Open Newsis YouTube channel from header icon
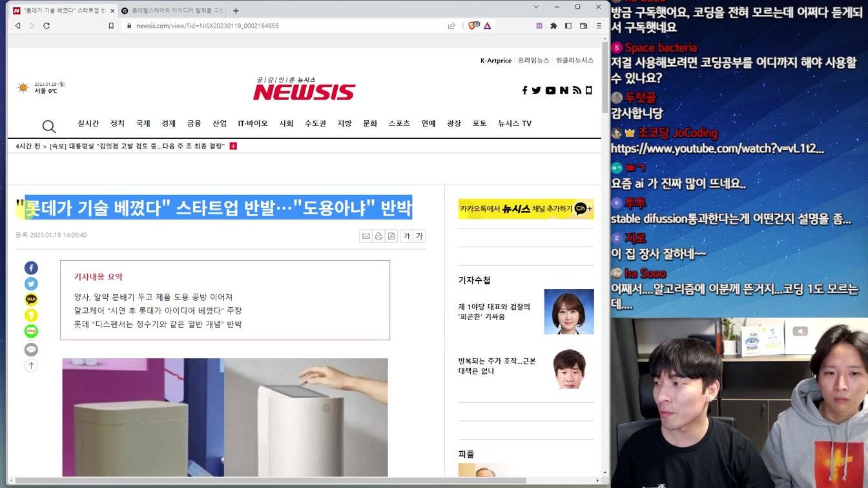Image resolution: width=868 pixels, height=488 pixels. (550, 91)
